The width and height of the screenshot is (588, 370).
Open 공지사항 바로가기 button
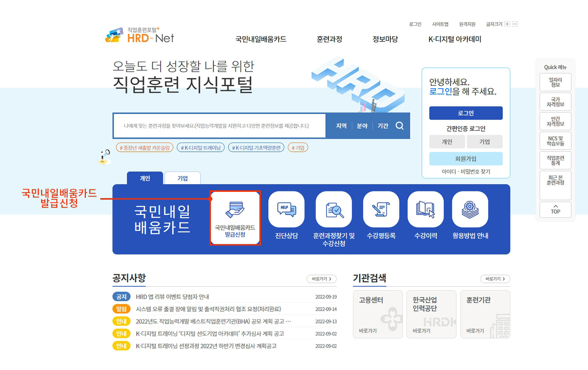(x=322, y=279)
